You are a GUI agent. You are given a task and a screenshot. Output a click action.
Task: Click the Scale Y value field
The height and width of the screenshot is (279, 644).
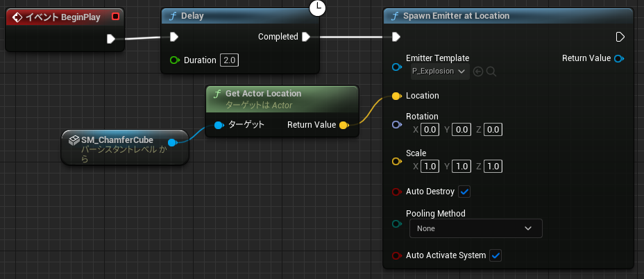pyautogui.click(x=461, y=167)
